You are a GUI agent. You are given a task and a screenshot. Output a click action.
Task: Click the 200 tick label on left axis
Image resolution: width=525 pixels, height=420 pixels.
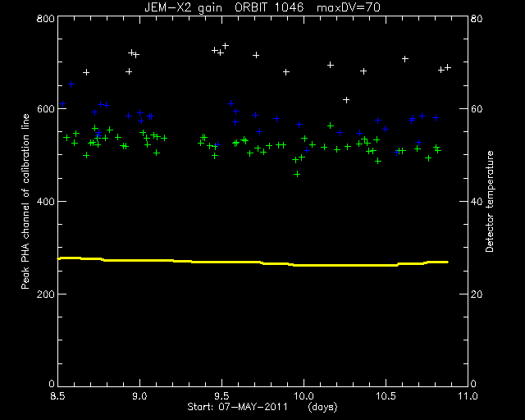(x=45, y=294)
